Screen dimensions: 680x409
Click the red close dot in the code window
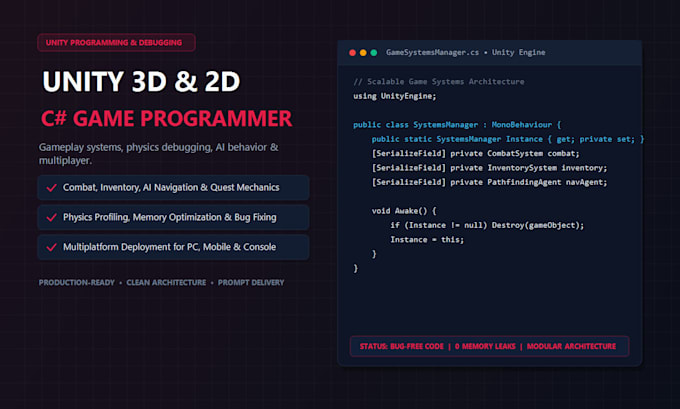[353, 52]
